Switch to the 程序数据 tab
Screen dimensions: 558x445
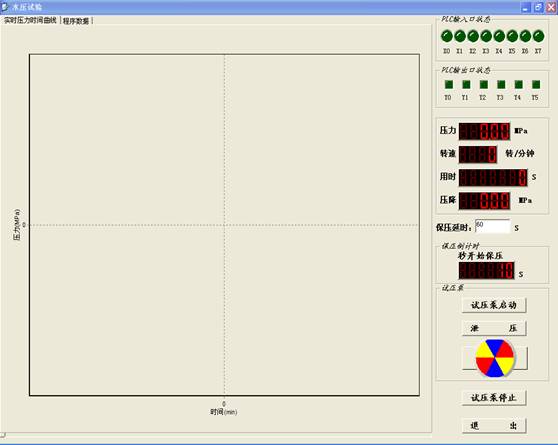coord(76,21)
